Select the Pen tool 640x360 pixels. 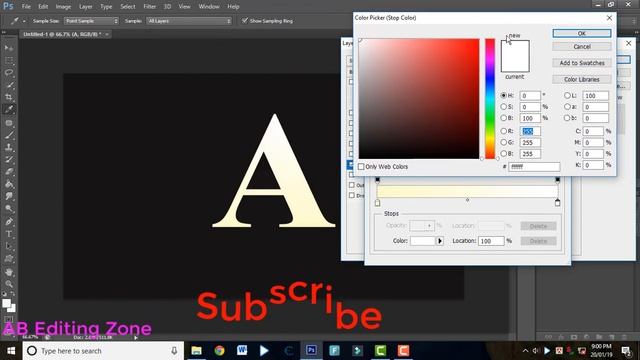[9, 222]
